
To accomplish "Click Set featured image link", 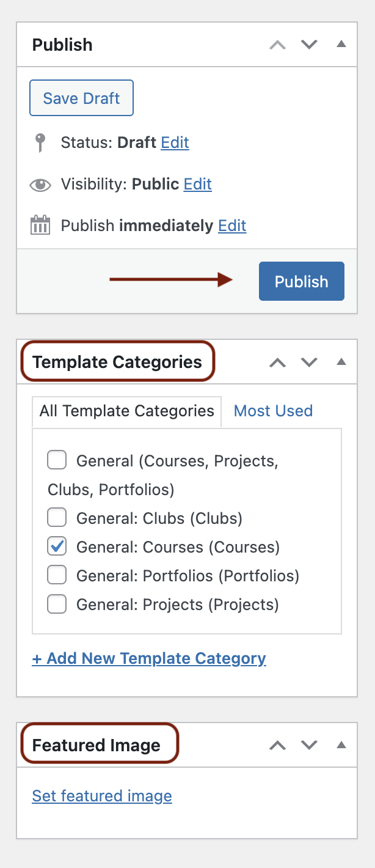I will tap(102, 796).
